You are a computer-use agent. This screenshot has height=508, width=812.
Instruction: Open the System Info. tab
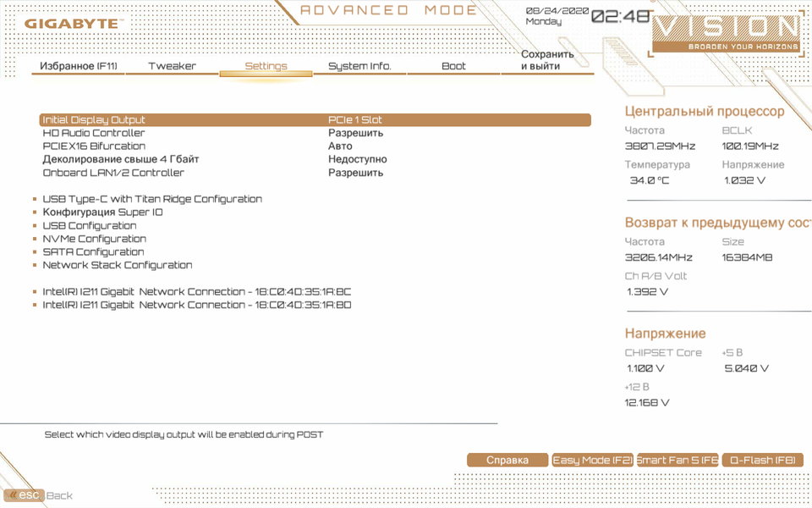360,66
